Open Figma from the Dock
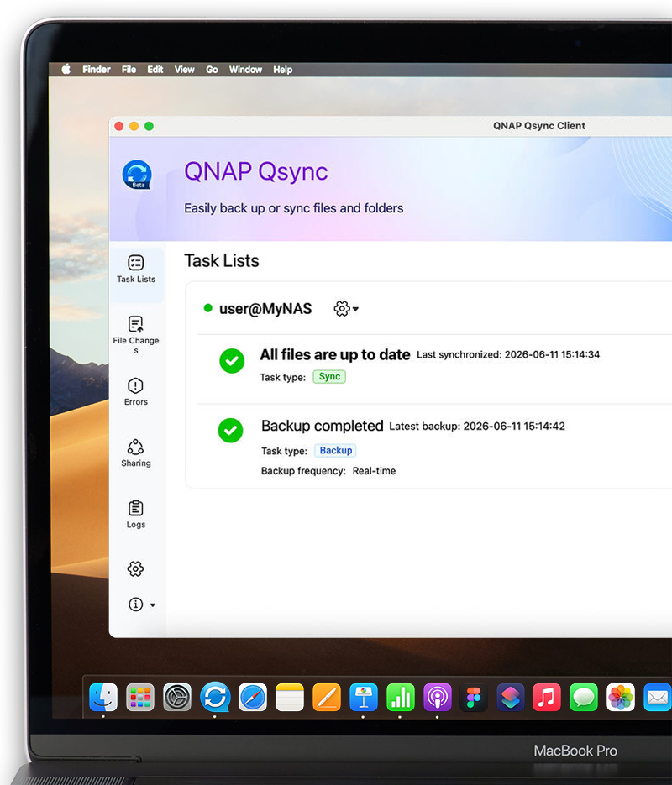Image resolution: width=672 pixels, height=785 pixels. click(474, 697)
